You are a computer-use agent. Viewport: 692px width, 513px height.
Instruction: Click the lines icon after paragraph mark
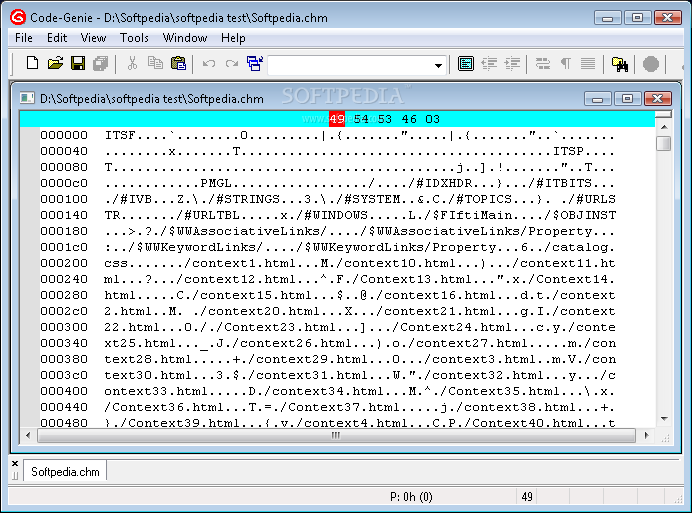coord(588,64)
